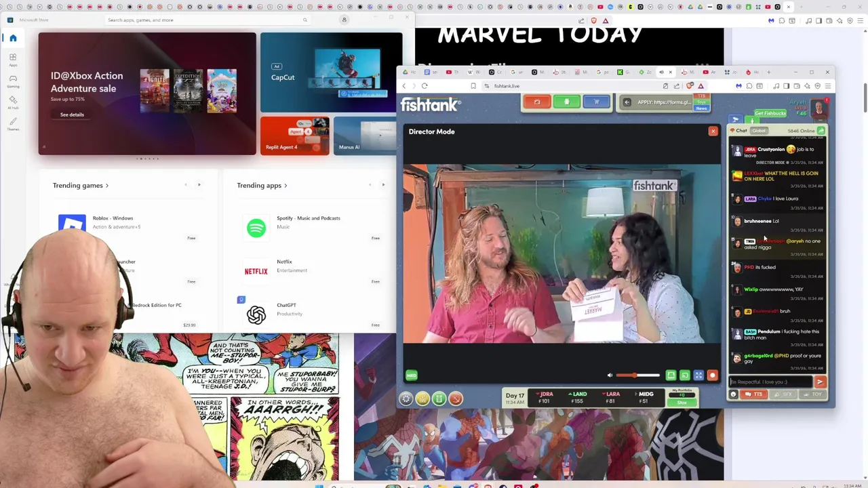Open the Manus AI card
This screenshot has width=868, height=488.
(365, 136)
